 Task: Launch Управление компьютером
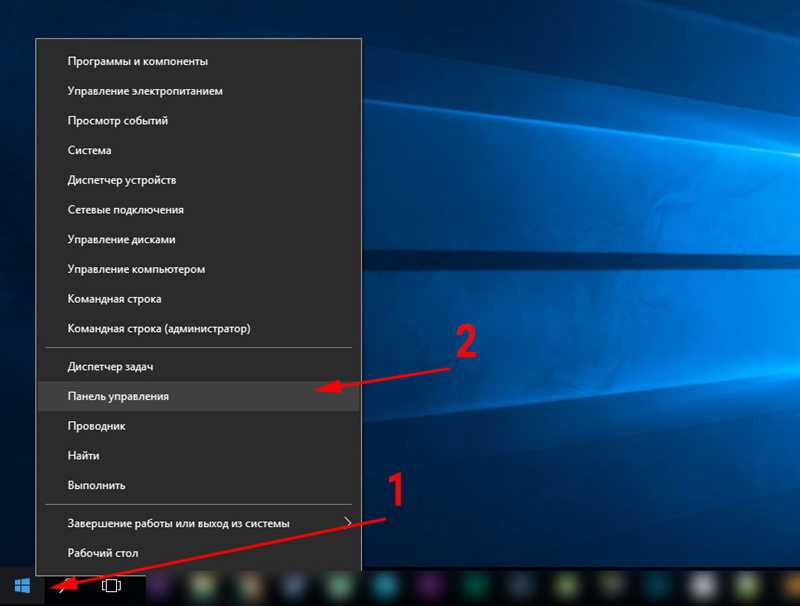coord(198,269)
